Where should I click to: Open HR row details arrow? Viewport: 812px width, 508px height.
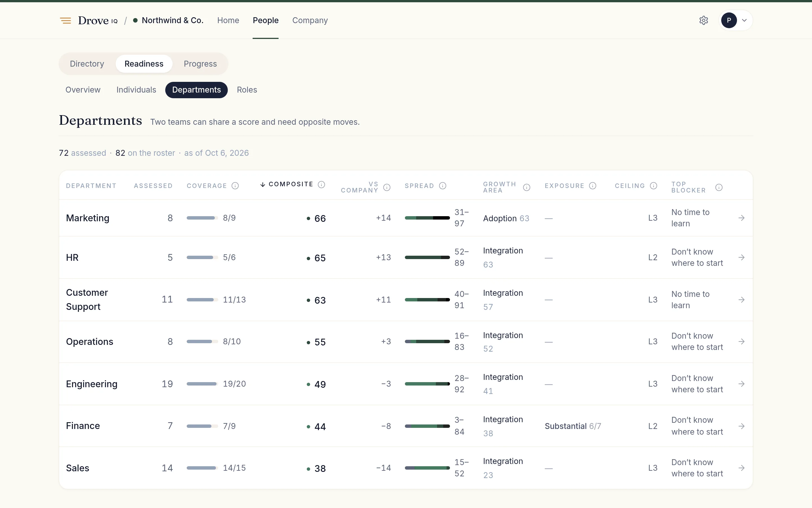(742, 257)
